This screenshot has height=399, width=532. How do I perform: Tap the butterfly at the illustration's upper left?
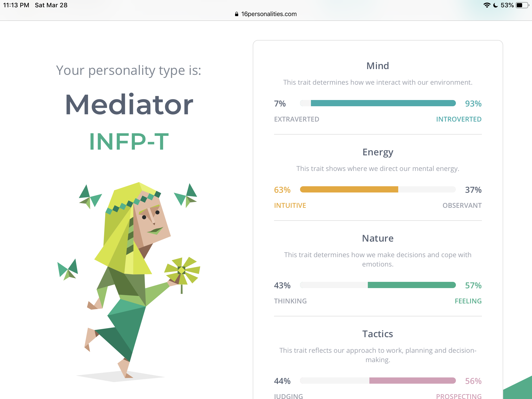pyautogui.click(x=90, y=197)
